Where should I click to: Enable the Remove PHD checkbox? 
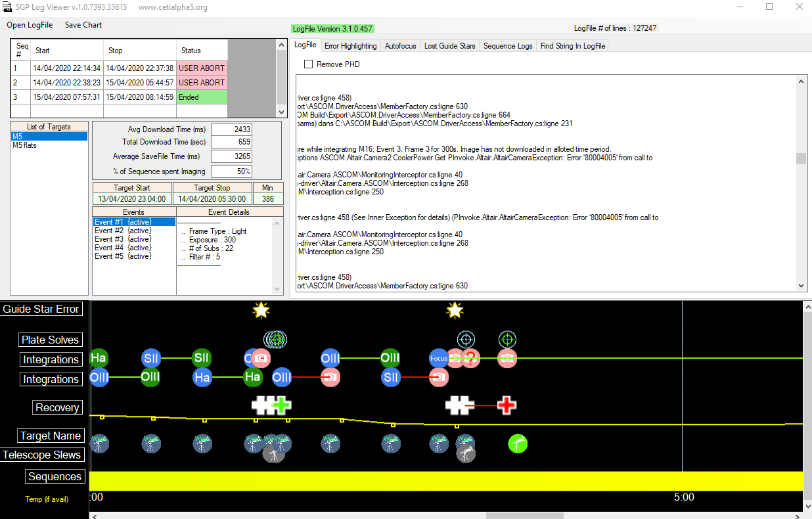coord(308,64)
